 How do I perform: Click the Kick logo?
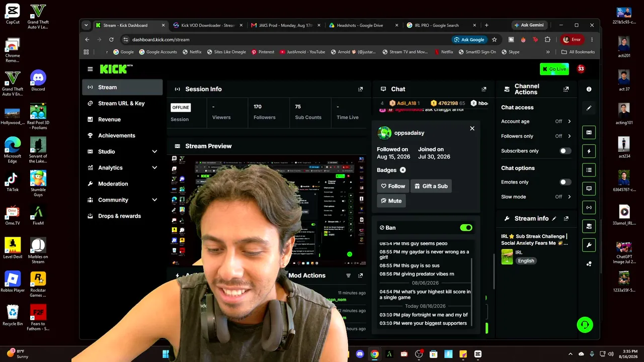pyautogui.click(x=116, y=69)
